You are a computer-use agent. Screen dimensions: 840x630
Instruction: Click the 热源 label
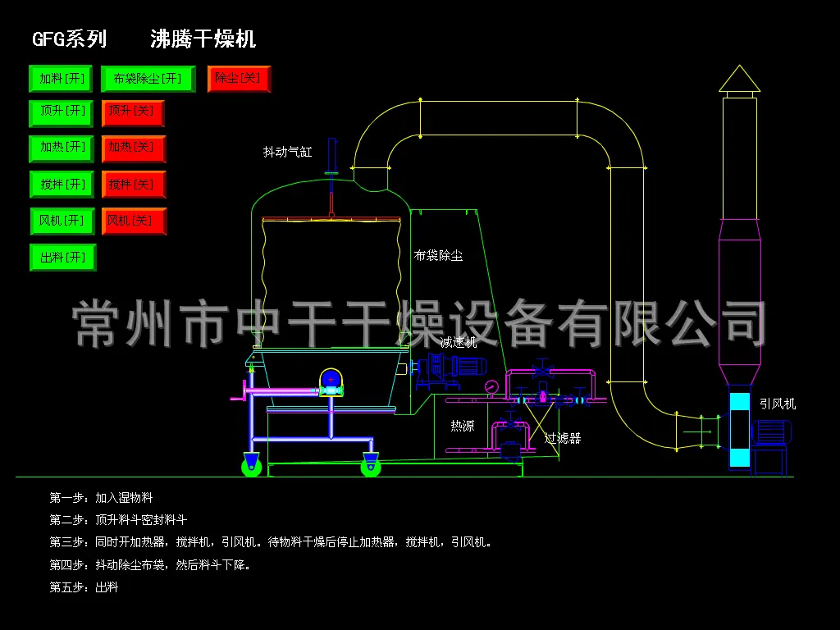[463, 426]
